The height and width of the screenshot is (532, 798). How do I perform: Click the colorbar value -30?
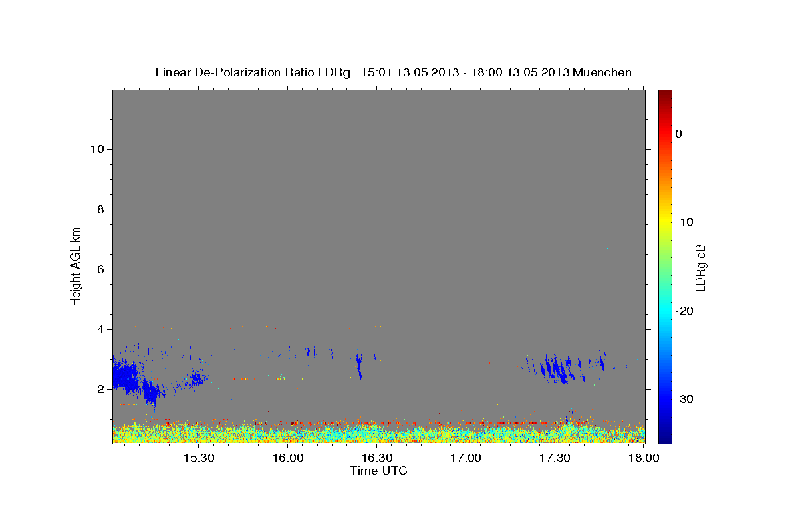685,399
